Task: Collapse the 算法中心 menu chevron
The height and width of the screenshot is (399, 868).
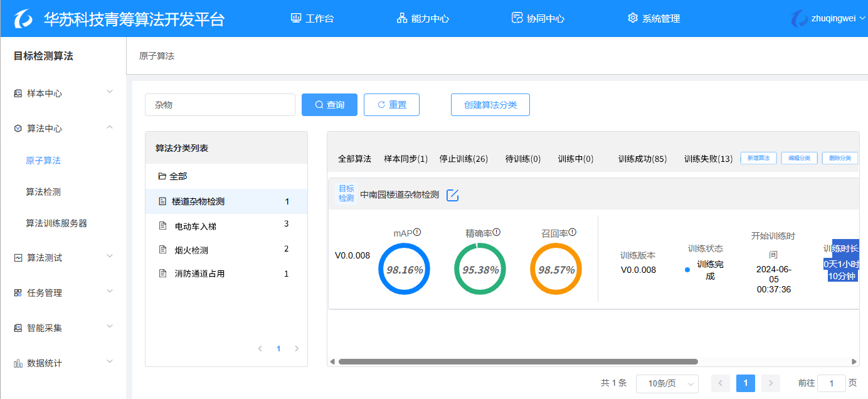Action: (110, 127)
